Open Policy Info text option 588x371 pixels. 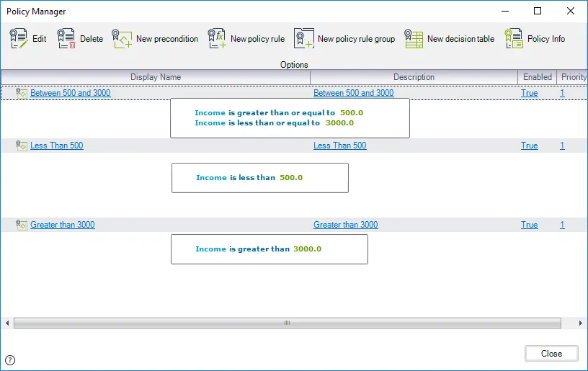click(546, 39)
